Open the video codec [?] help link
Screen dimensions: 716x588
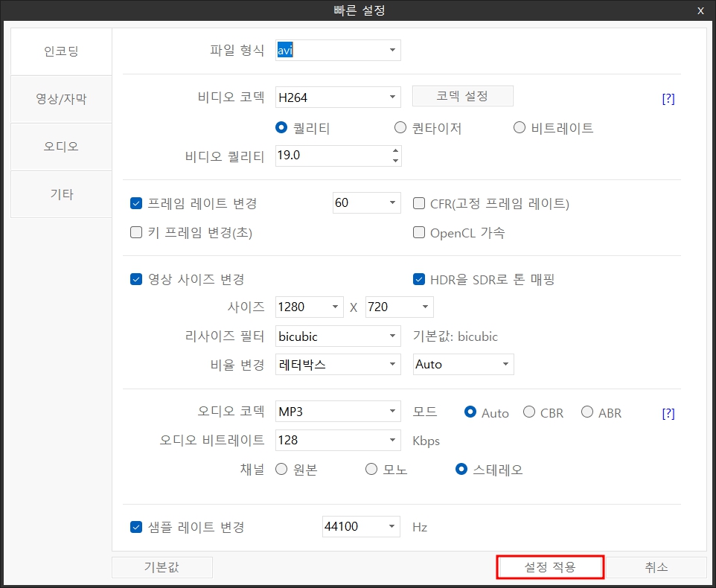tap(668, 98)
